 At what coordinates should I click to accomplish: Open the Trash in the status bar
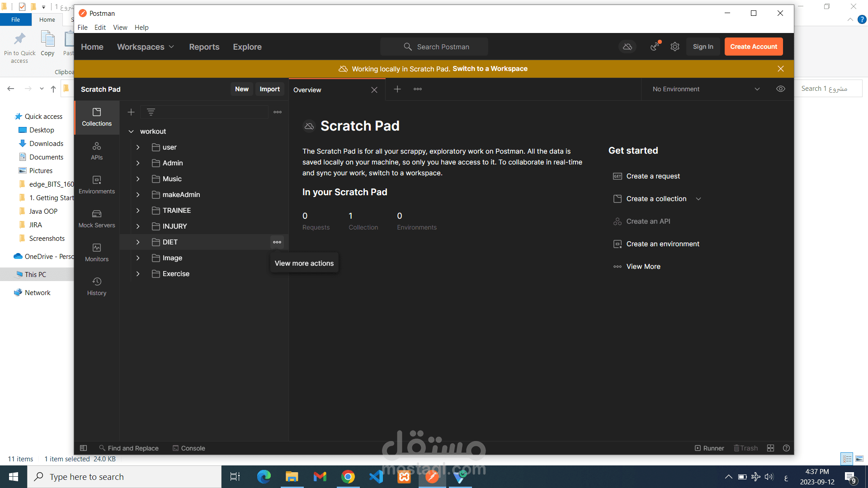pyautogui.click(x=746, y=448)
